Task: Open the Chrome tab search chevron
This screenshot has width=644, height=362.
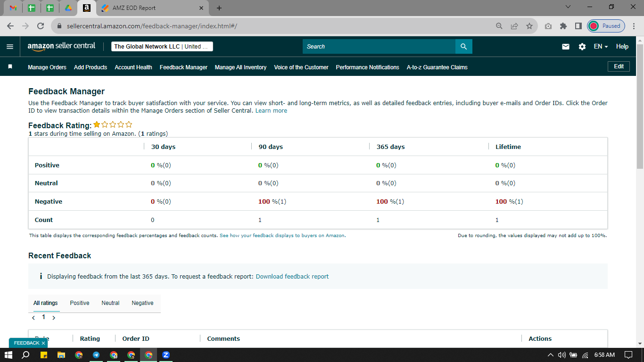Action: point(568,7)
